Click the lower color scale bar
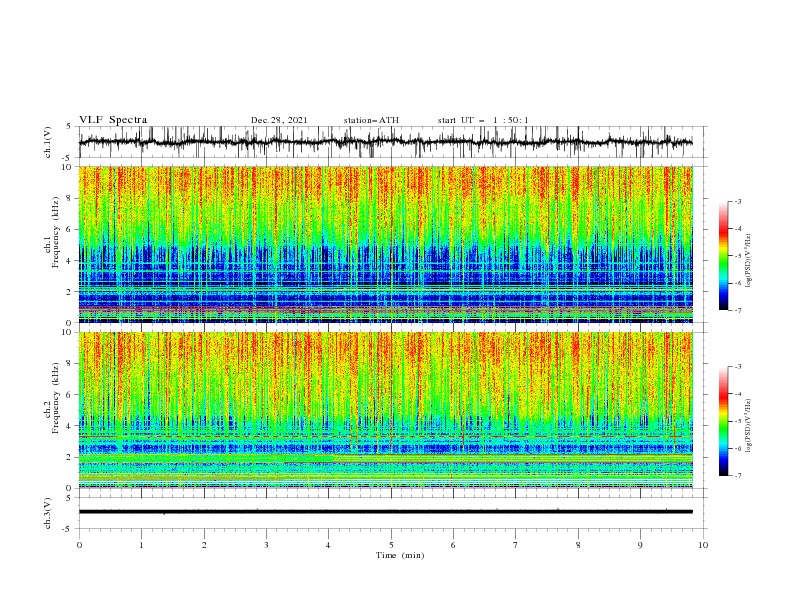The image size is (792, 612). tap(723, 421)
